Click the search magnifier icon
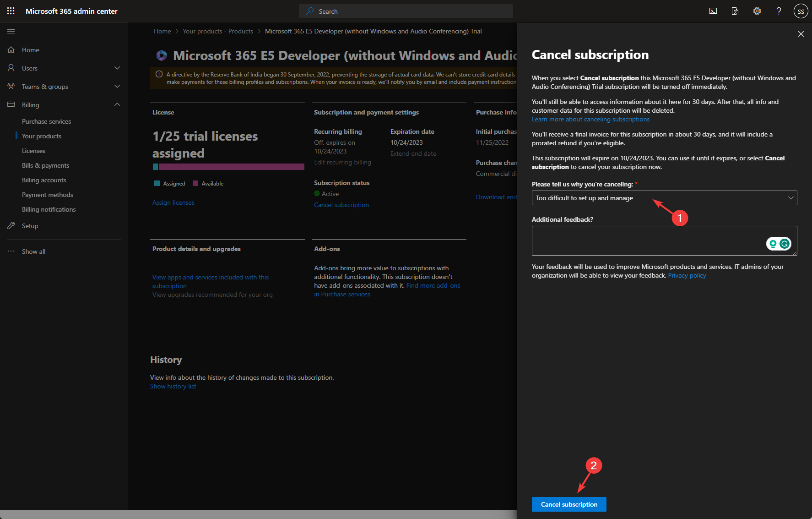 [x=310, y=11]
